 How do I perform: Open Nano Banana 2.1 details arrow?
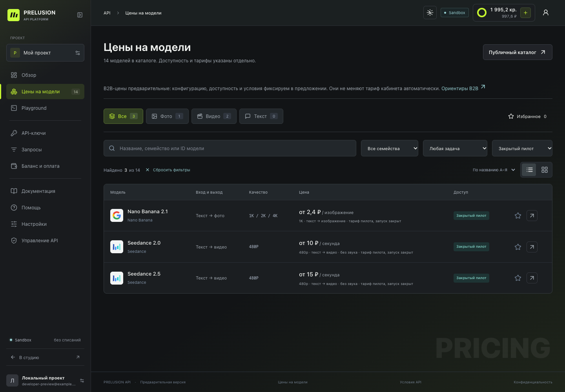532,216
